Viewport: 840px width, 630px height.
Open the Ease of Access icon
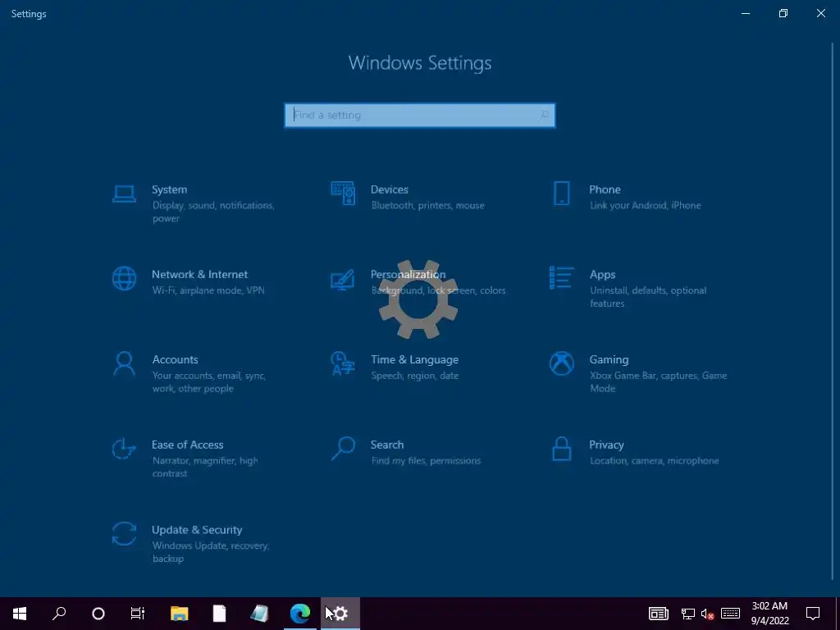click(124, 449)
